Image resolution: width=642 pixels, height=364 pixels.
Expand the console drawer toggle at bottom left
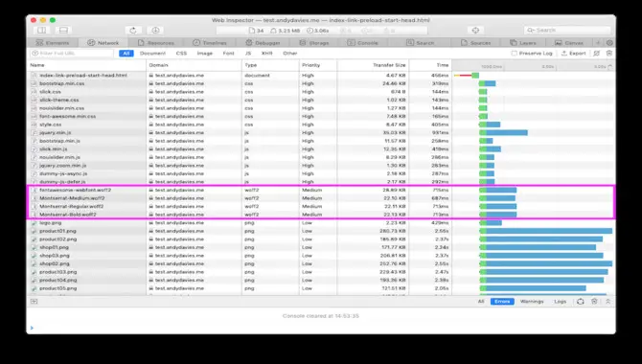click(x=34, y=302)
